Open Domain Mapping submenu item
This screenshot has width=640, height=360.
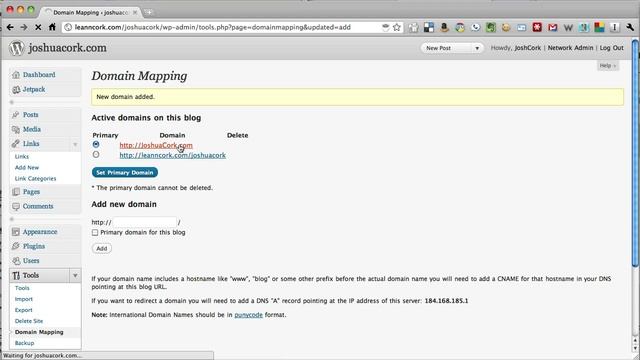39,332
